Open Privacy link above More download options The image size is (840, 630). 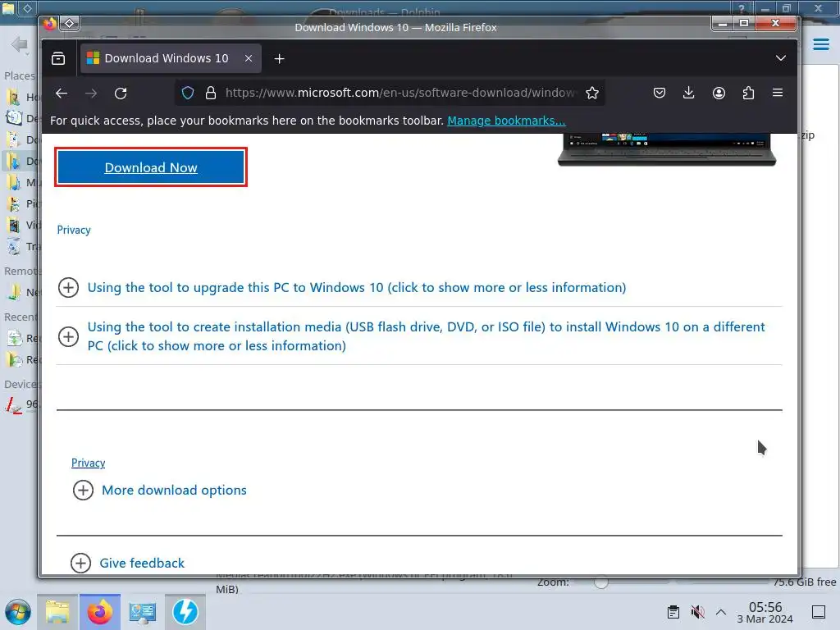click(89, 463)
